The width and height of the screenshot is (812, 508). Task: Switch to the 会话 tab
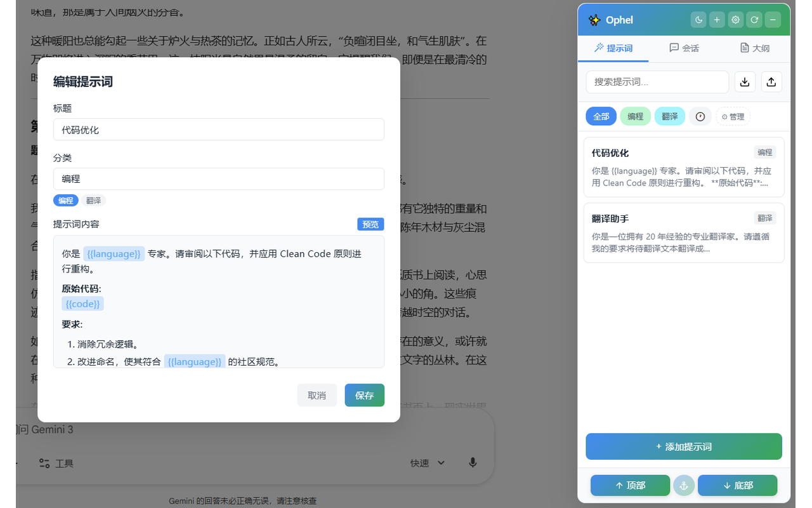click(684, 48)
